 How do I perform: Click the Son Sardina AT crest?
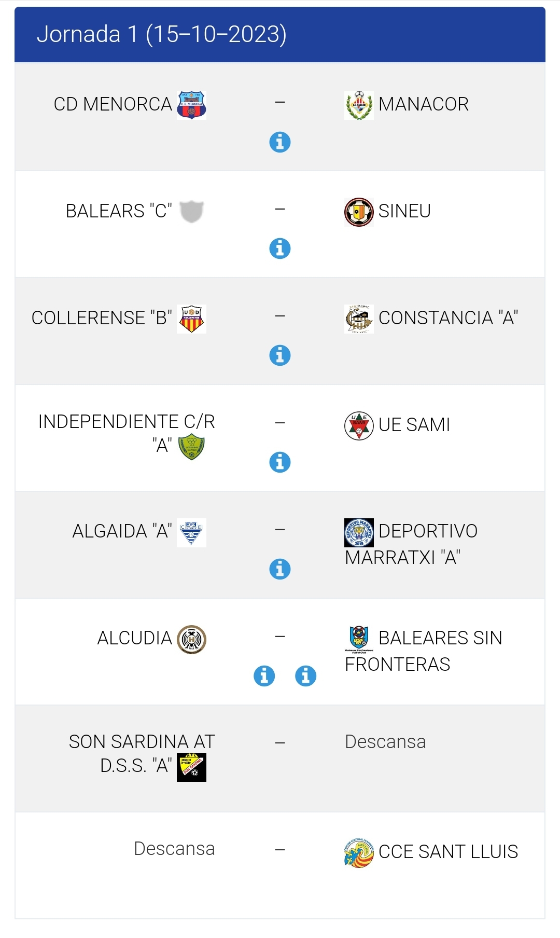coord(191,767)
